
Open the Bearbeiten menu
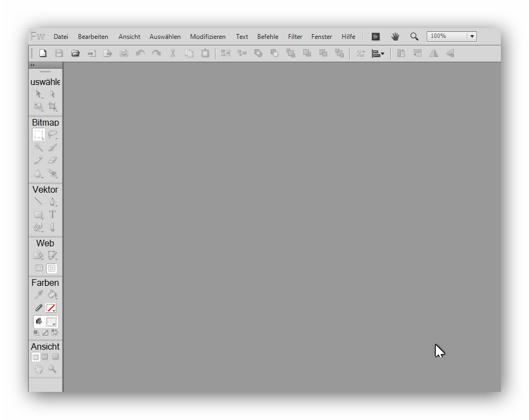click(93, 36)
